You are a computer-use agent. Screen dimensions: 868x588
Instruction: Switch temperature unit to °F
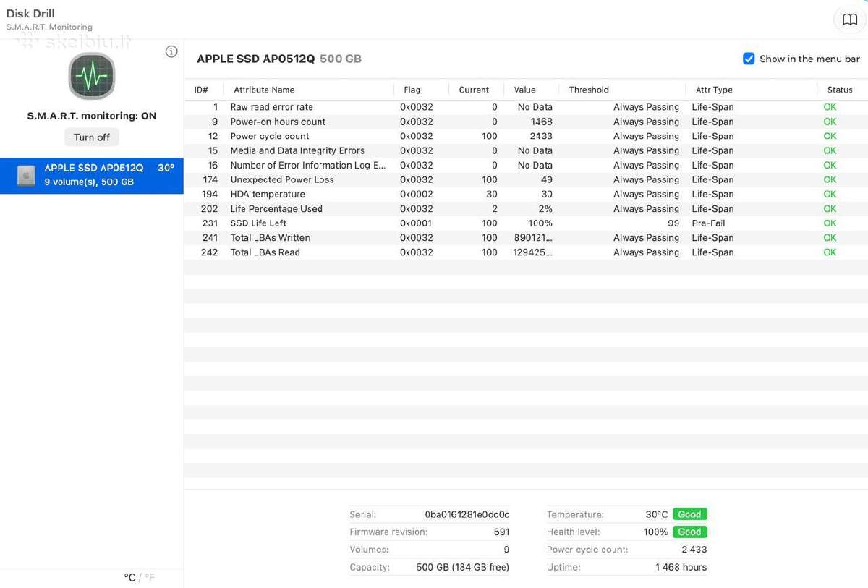[150, 577]
